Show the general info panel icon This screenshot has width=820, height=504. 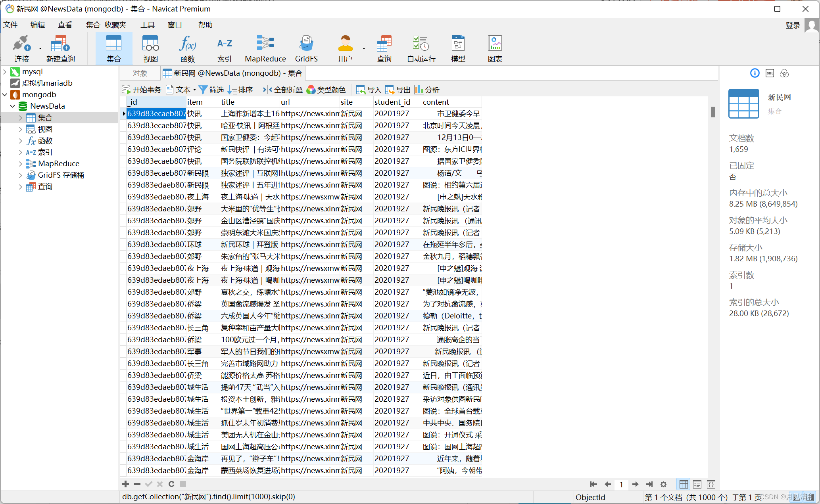tap(755, 73)
